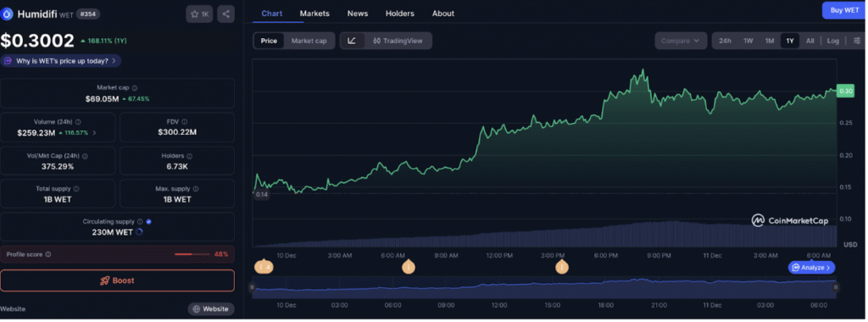The width and height of the screenshot is (868, 322).
Task: Click the #354 rank badge
Action: 87,14
